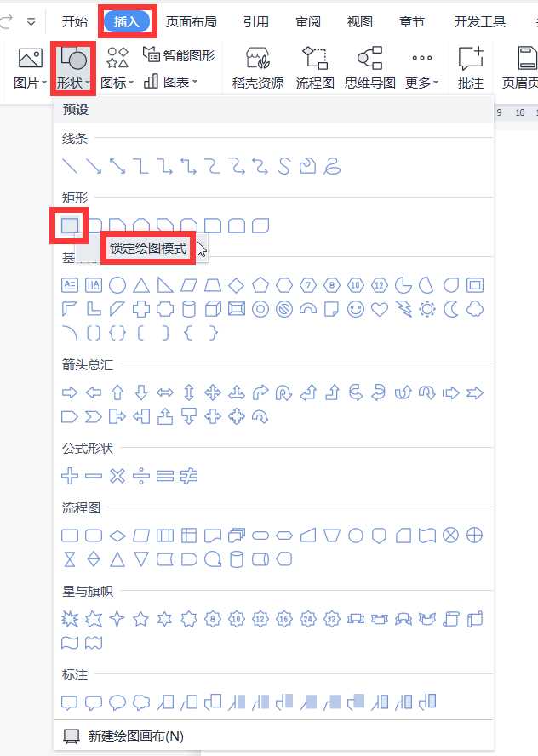This screenshot has height=756, width=538.
Task: Expand the 图表 chart dropdown
Action: pyautogui.click(x=195, y=82)
